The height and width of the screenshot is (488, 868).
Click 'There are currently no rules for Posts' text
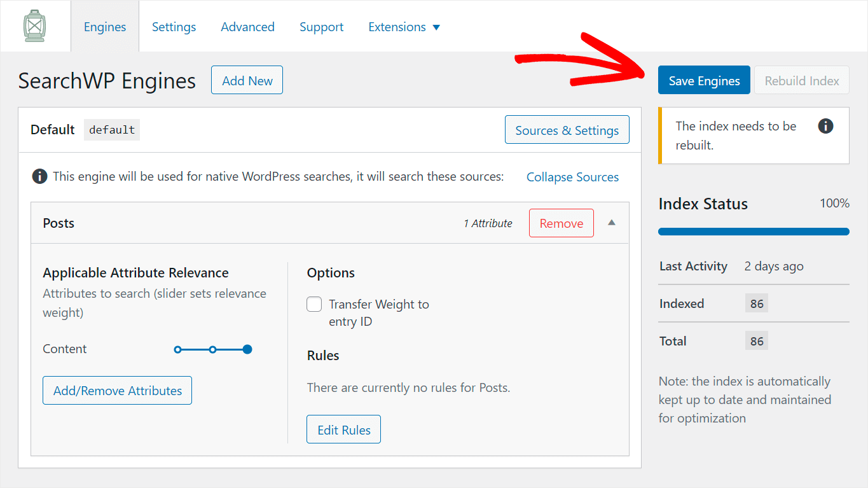(x=408, y=387)
